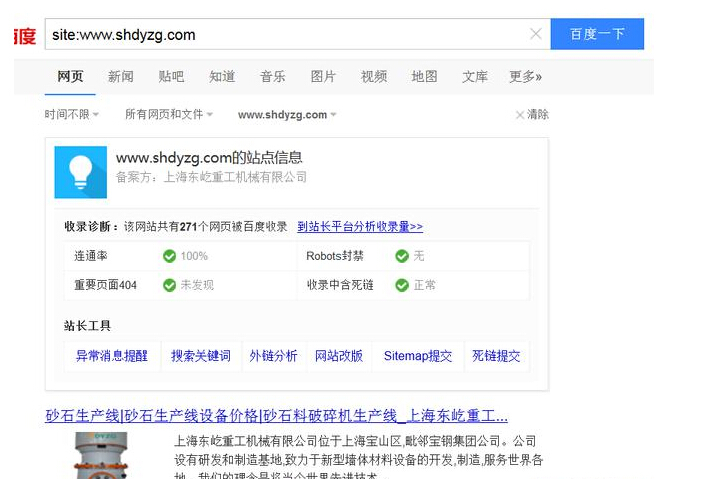Screen dimensions: 722x479
Task: Click green checkmark beside 100%
Action: point(169,256)
